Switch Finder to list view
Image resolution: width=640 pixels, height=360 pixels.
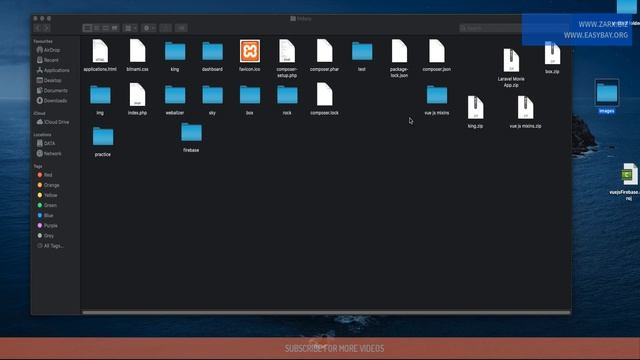pos(96,28)
